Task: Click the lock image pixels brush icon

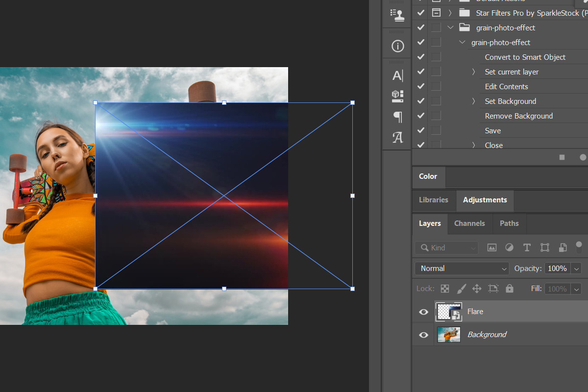Action: point(461,289)
